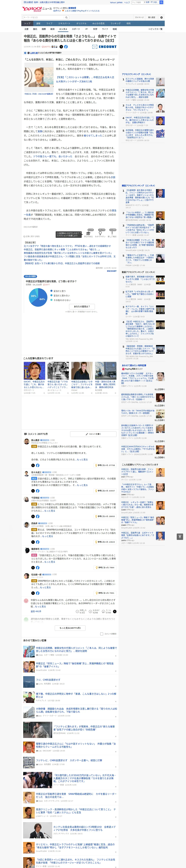Switch to the エンタメ category
This screenshot has height=868, width=186.
[x=63, y=29]
